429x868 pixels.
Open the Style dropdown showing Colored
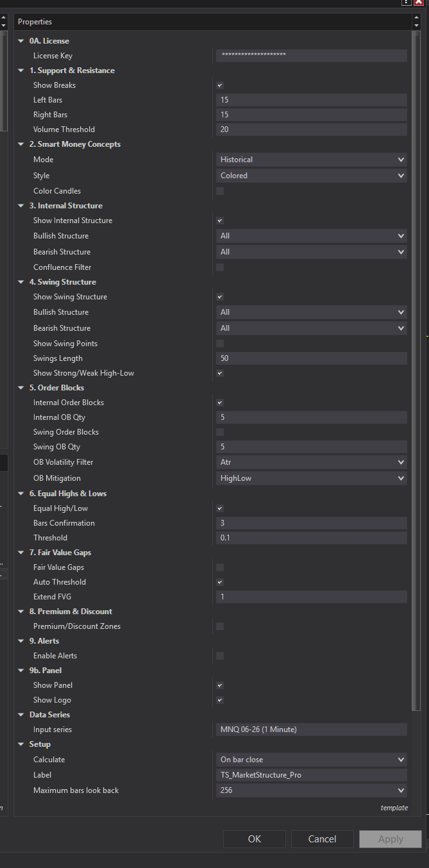coord(312,176)
